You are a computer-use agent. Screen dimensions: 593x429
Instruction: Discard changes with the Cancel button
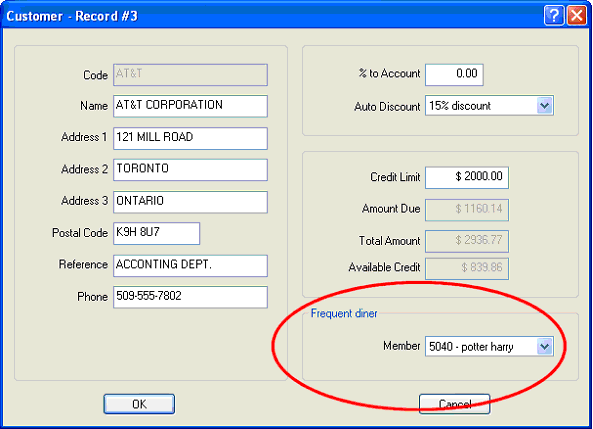[455, 404]
